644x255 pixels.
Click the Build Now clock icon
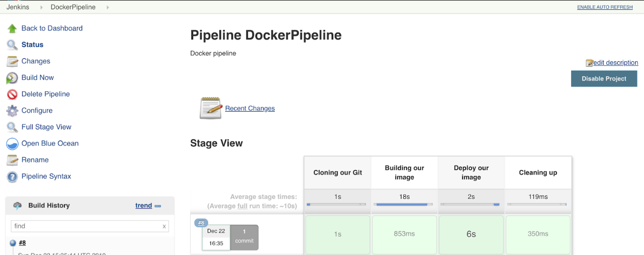[x=12, y=78]
